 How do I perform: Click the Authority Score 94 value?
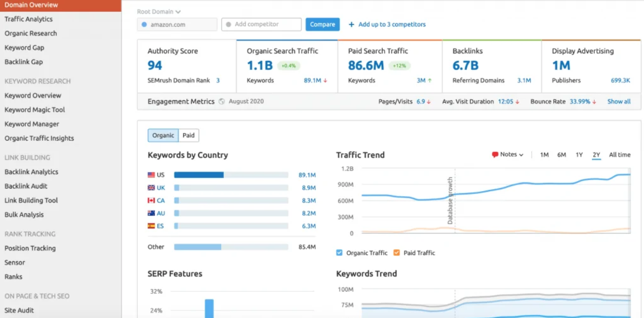coord(155,66)
